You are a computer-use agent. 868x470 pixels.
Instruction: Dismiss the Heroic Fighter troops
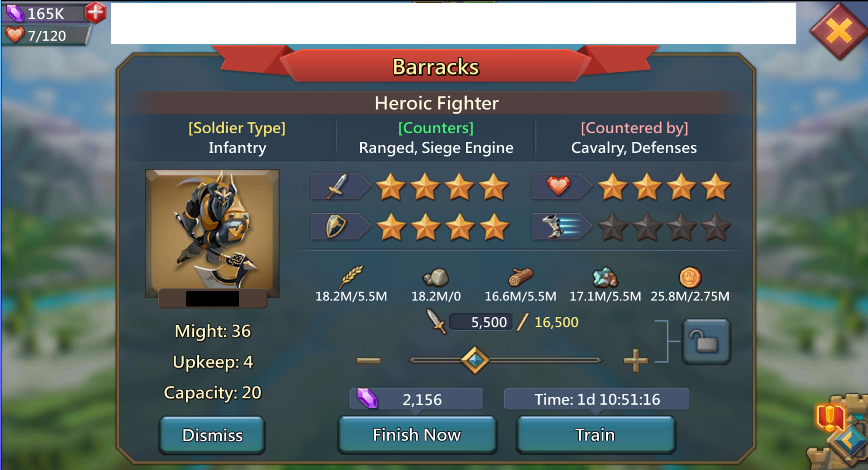tap(212, 435)
